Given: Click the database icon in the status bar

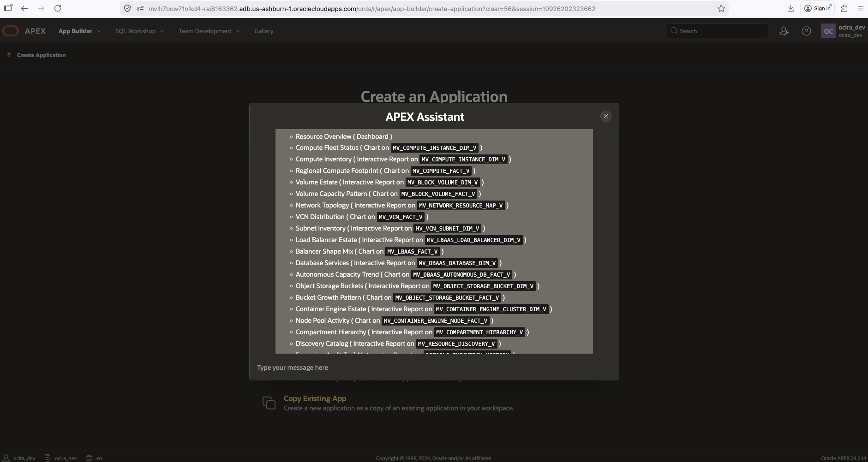Looking at the screenshot, I should pyautogui.click(x=48, y=457).
